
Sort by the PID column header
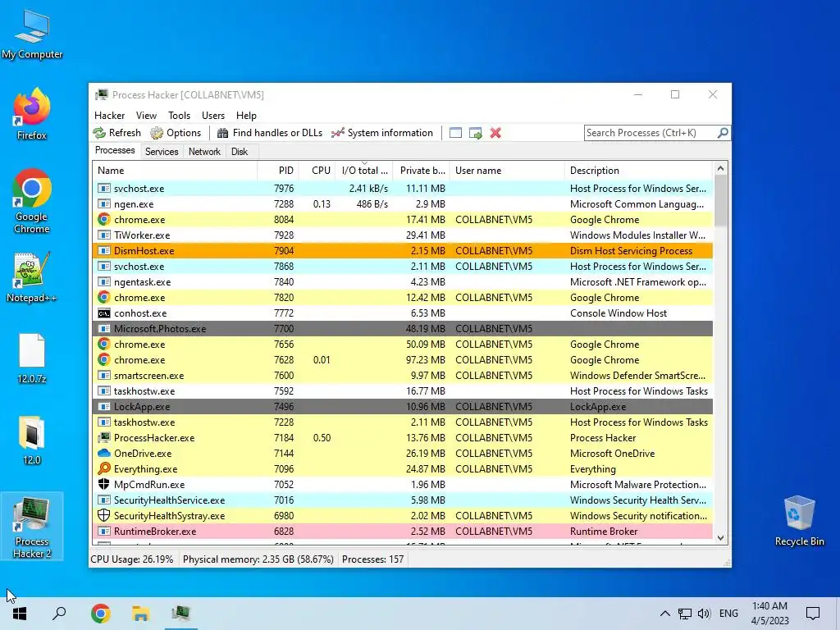pyautogui.click(x=278, y=171)
